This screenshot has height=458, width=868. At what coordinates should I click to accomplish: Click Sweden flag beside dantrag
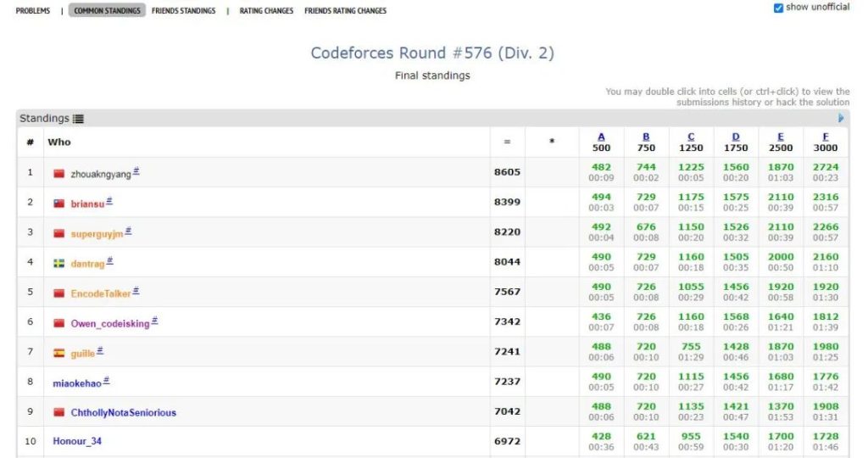58,264
